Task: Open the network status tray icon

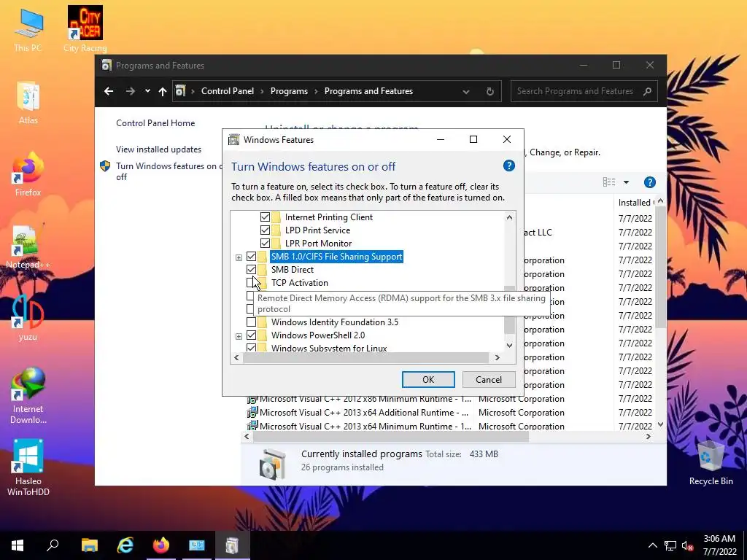Action: point(670,545)
